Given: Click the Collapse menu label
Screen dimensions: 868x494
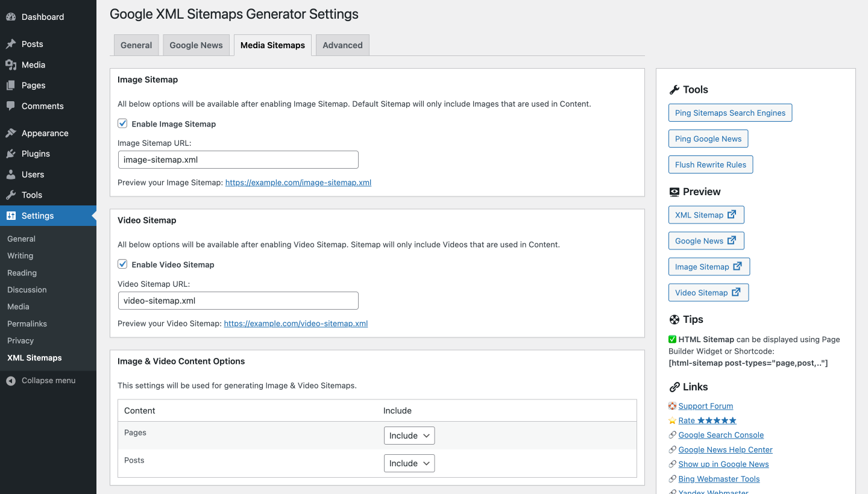Looking at the screenshot, I should point(48,381).
